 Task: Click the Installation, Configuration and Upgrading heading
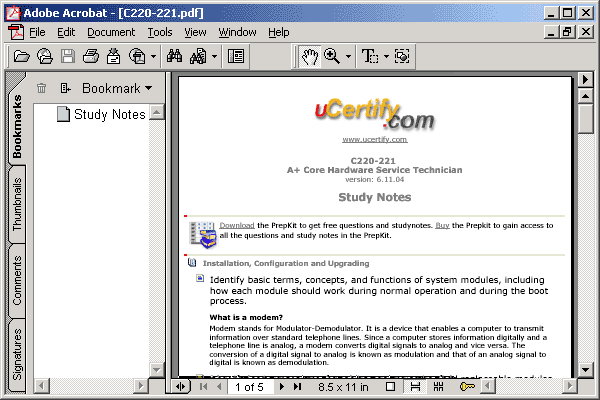(286, 263)
